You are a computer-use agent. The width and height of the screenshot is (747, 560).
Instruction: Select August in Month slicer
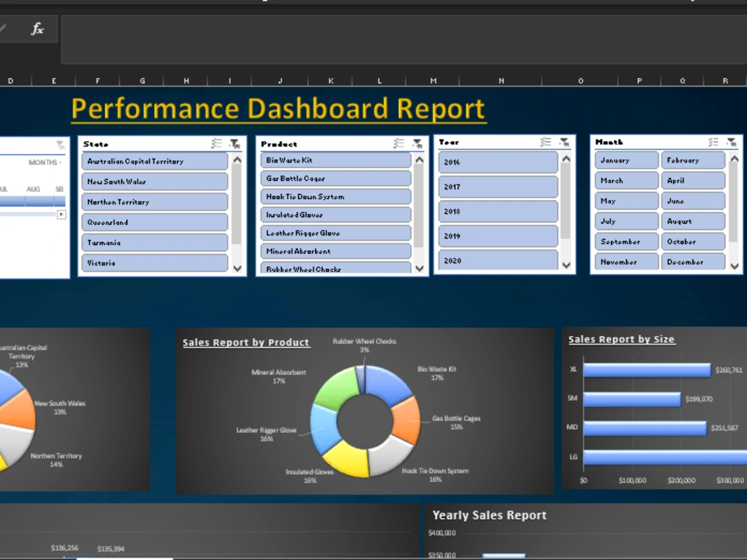(x=693, y=221)
